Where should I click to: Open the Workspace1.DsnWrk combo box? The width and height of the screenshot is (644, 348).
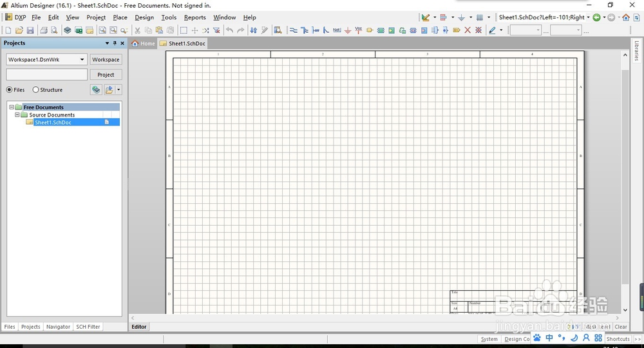point(46,60)
